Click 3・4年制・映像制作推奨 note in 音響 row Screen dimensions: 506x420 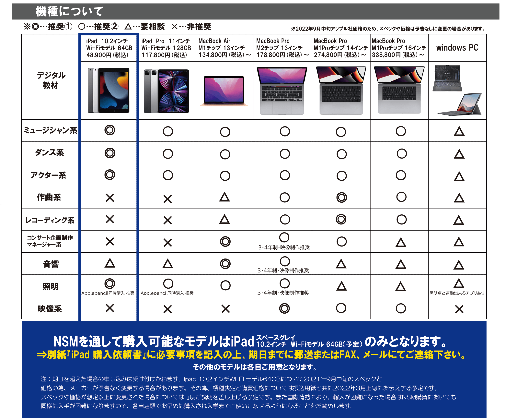[283, 270]
